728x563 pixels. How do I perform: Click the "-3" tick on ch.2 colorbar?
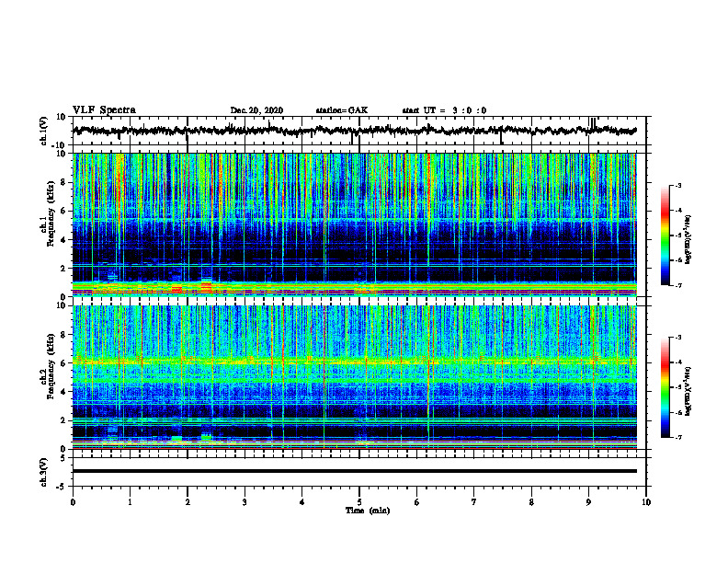(x=678, y=338)
